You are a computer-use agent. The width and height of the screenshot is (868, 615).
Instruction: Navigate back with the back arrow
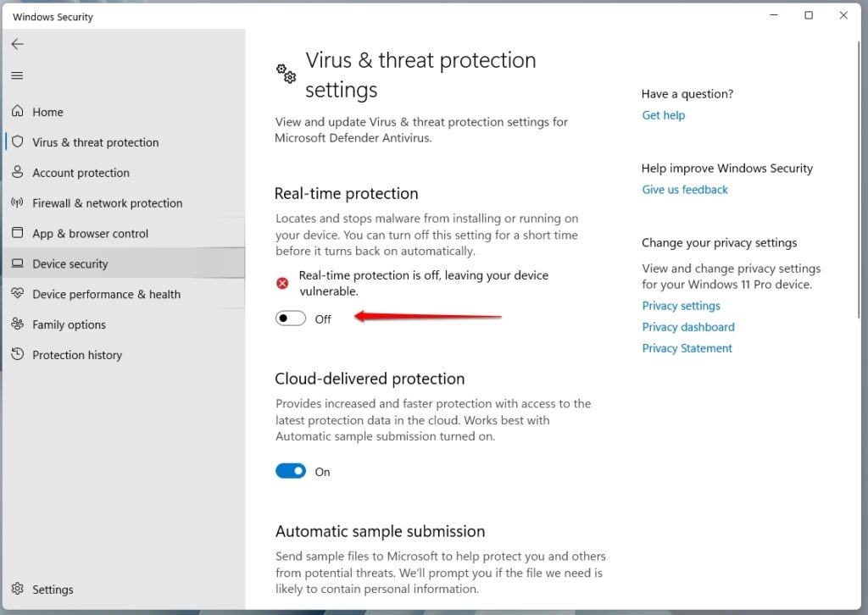[x=17, y=44]
